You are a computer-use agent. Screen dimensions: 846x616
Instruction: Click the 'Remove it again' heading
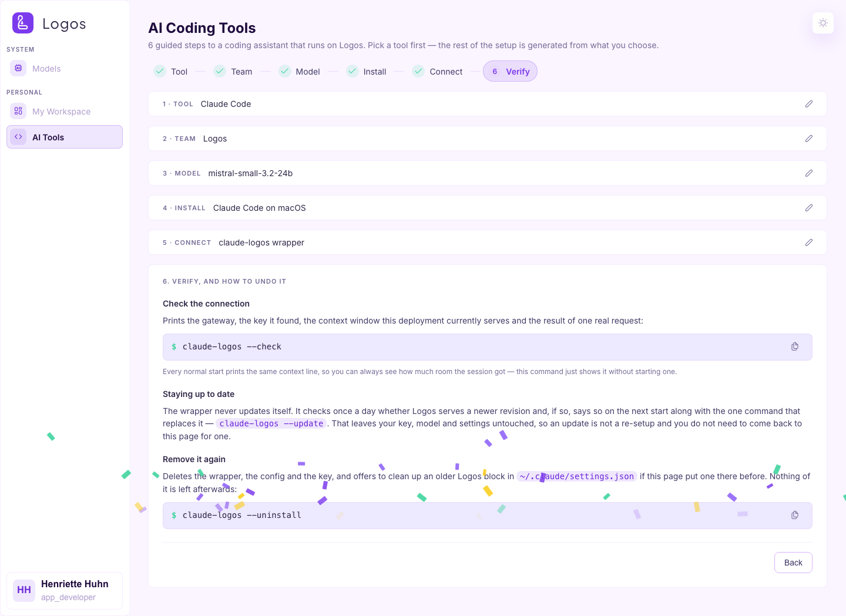tap(194, 459)
